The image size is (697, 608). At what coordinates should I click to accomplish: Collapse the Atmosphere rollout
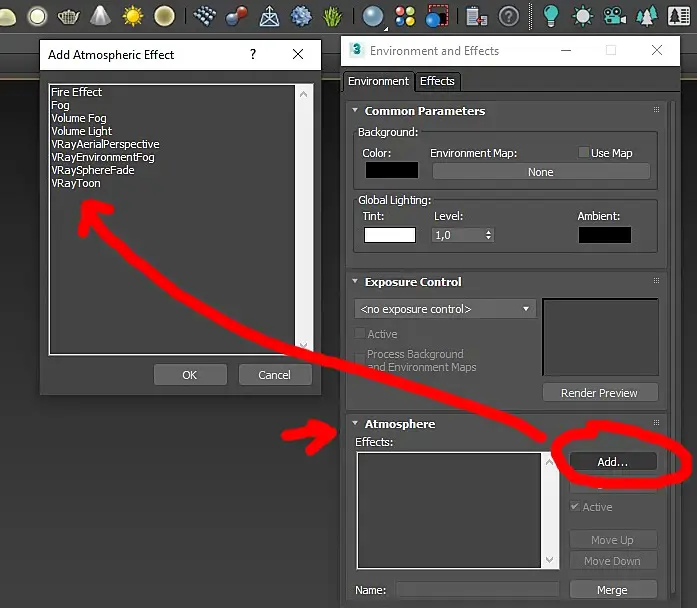point(355,423)
